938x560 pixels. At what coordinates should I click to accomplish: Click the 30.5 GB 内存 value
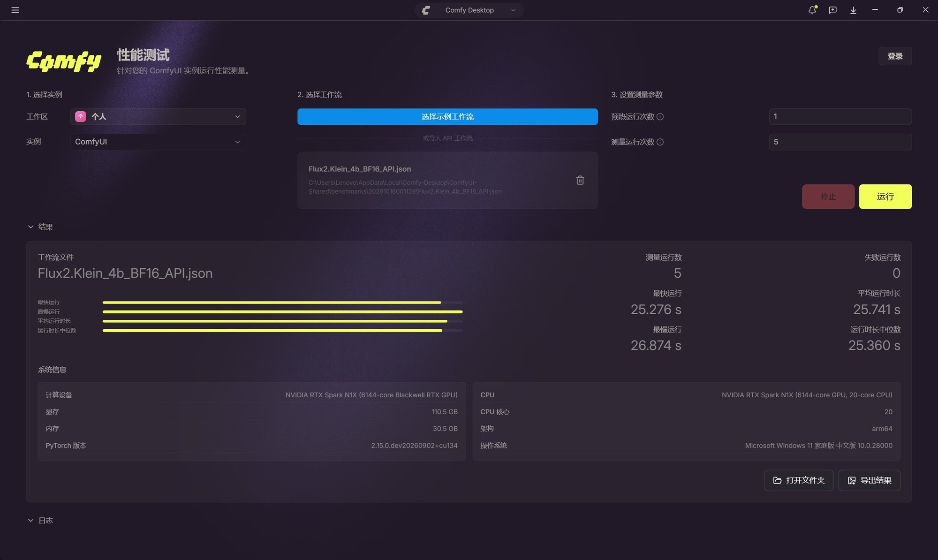click(445, 429)
